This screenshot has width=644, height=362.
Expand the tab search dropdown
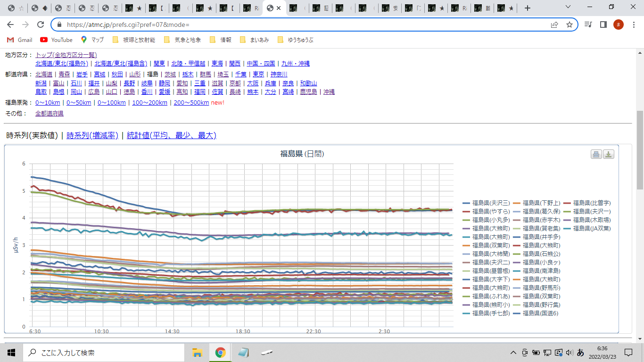click(x=568, y=8)
